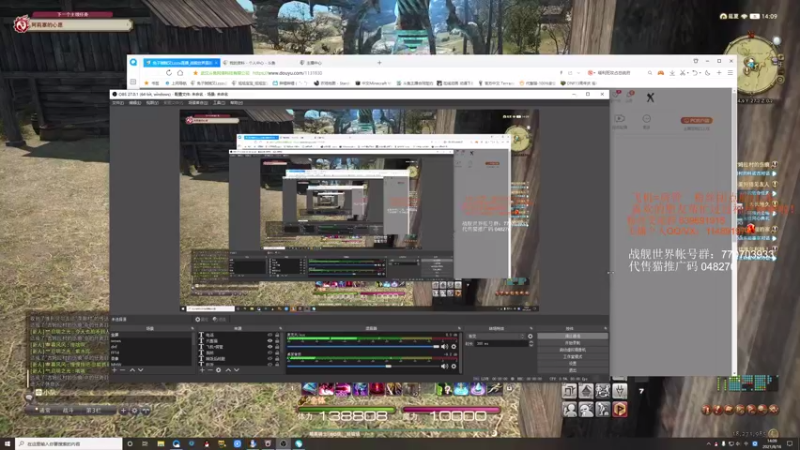This screenshot has width=800, height=450.
Task: Add a new source in OBS sources panel
Action: 202,370
